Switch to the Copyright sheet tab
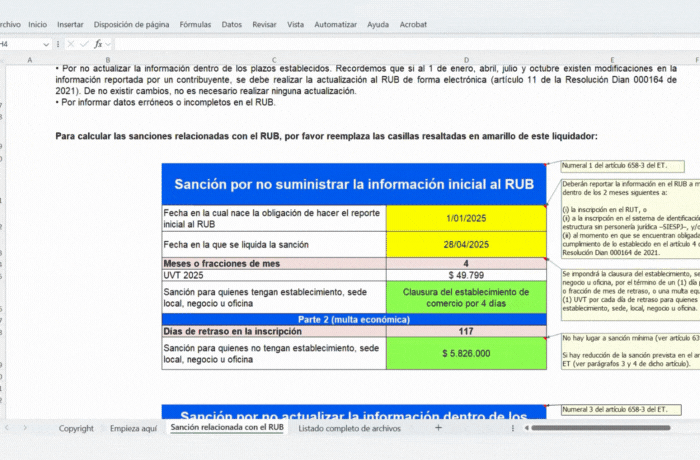 point(76,428)
